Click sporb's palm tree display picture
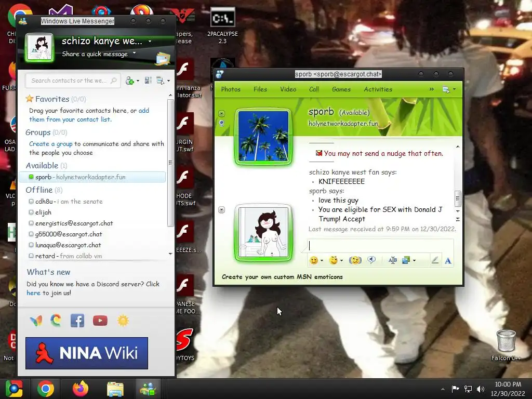The width and height of the screenshot is (532, 399). coord(263,136)
